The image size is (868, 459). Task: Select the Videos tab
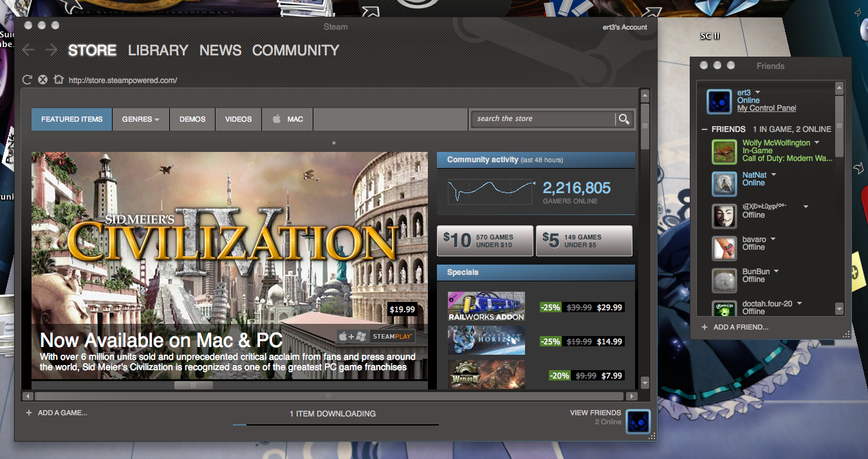tap(238, 119)
